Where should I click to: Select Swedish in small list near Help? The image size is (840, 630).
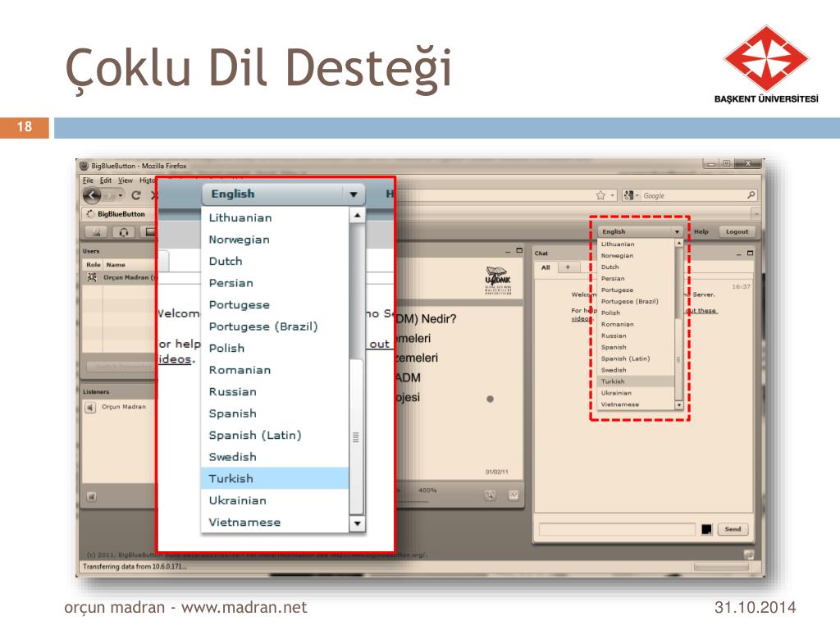tap(636, 370)
